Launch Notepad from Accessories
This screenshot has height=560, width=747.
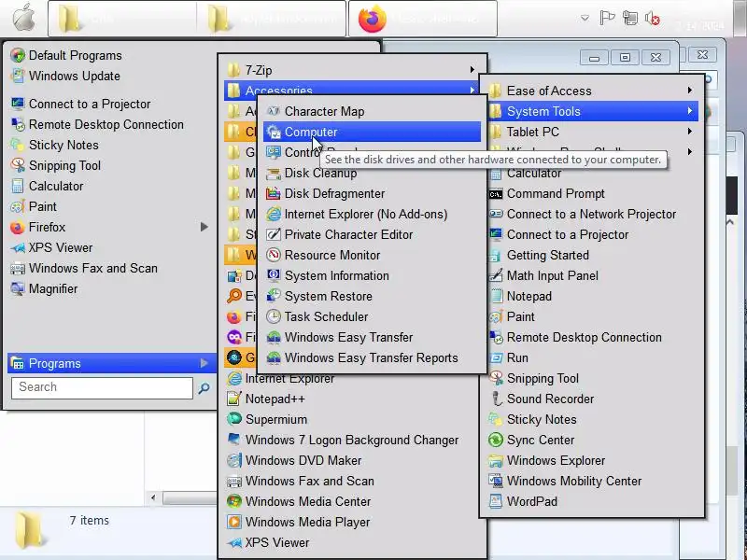pyautogui.click(x=592, y=296)
